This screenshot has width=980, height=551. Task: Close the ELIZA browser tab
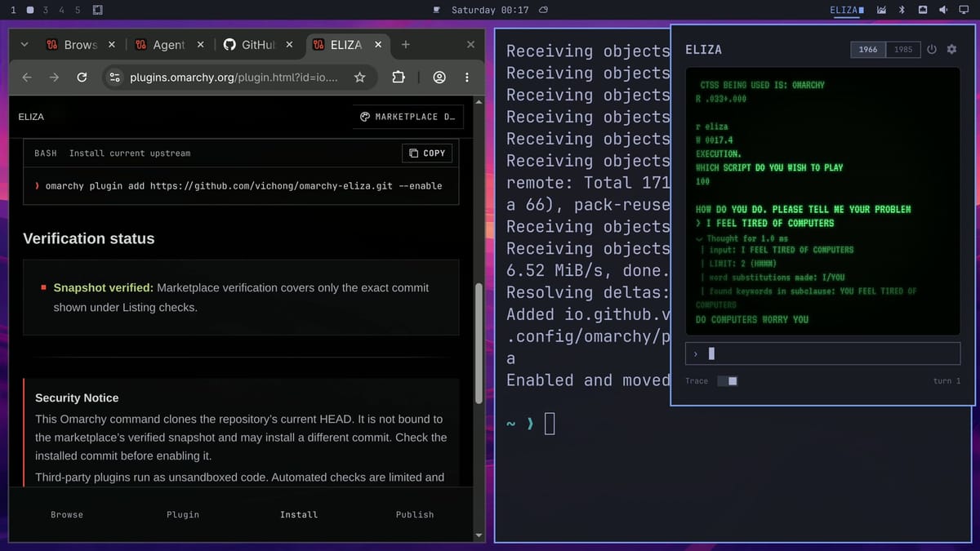tap(377, 45)
